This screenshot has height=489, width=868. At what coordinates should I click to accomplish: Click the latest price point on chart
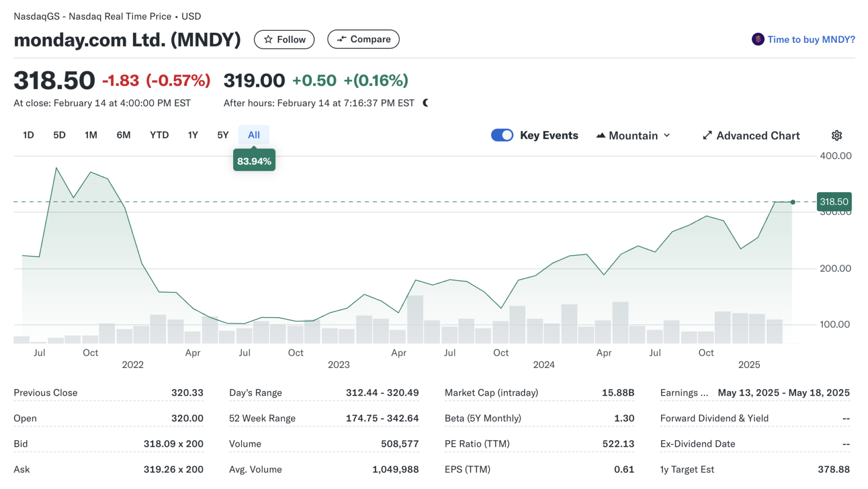coord(793,202)
